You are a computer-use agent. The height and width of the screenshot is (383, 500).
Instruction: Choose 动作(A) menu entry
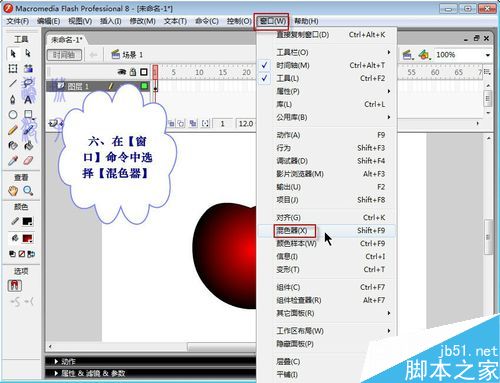tap(327, 135)
